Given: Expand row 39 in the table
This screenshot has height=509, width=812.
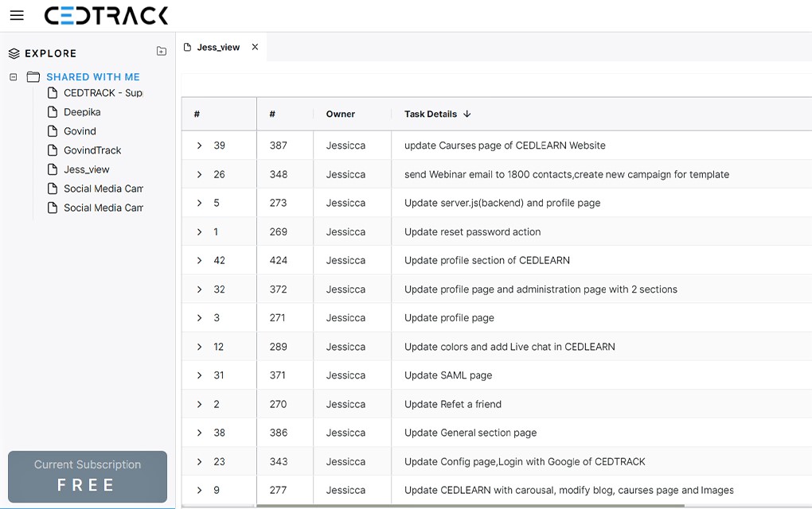Looking at the screenshot, I should pos(200,146).
